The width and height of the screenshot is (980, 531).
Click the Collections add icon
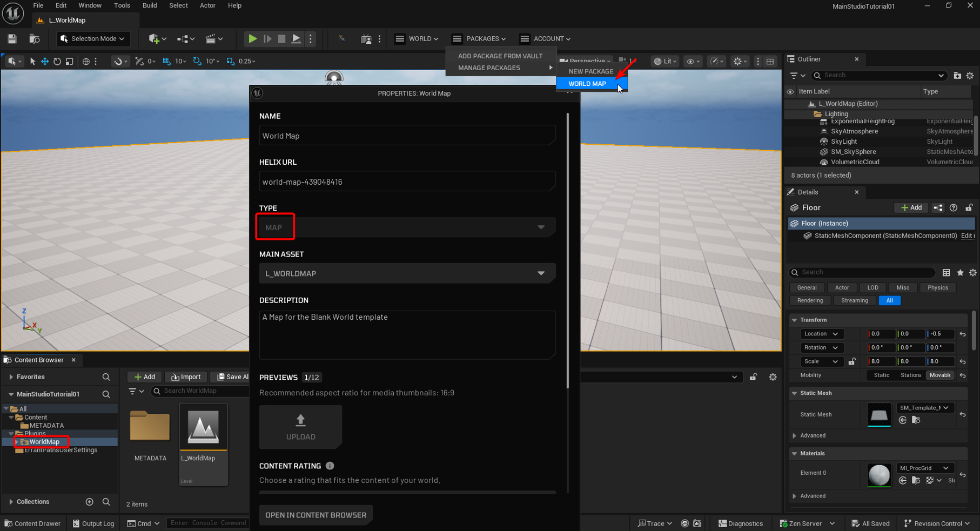(x=90, y=502)
